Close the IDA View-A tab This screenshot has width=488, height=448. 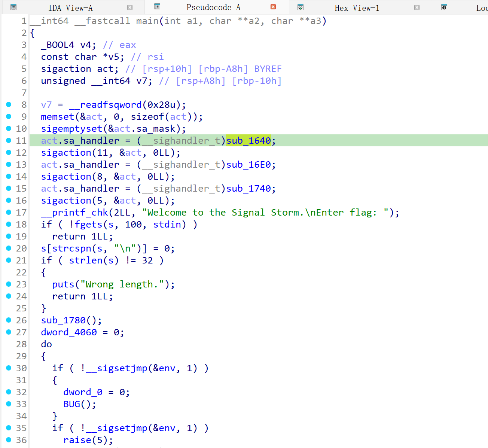130,7
